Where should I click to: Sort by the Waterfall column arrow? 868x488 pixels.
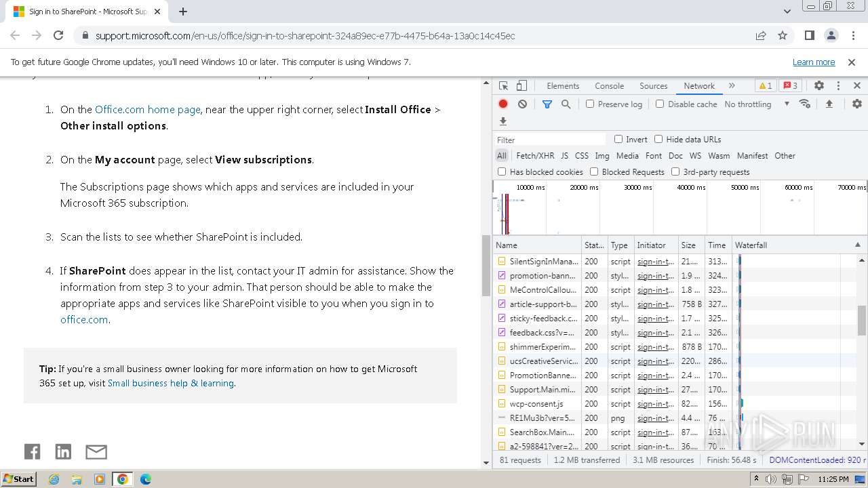tap(857, 245)
